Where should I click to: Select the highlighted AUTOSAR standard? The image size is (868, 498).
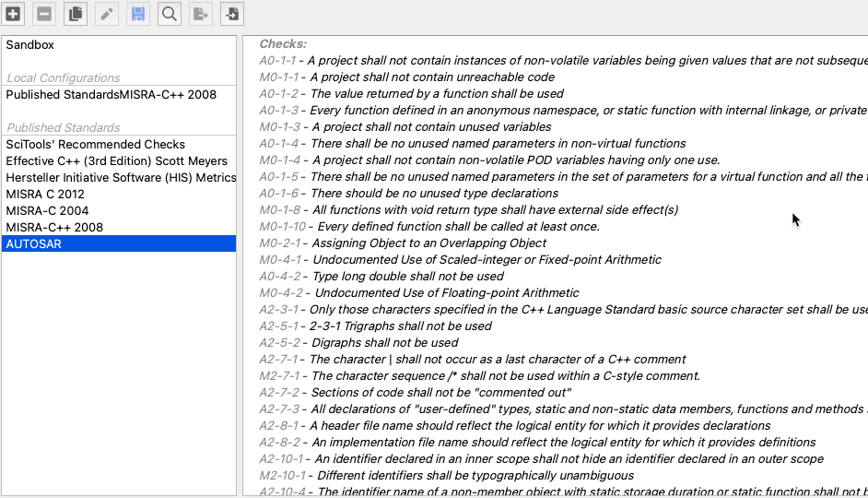click(119, 243)
